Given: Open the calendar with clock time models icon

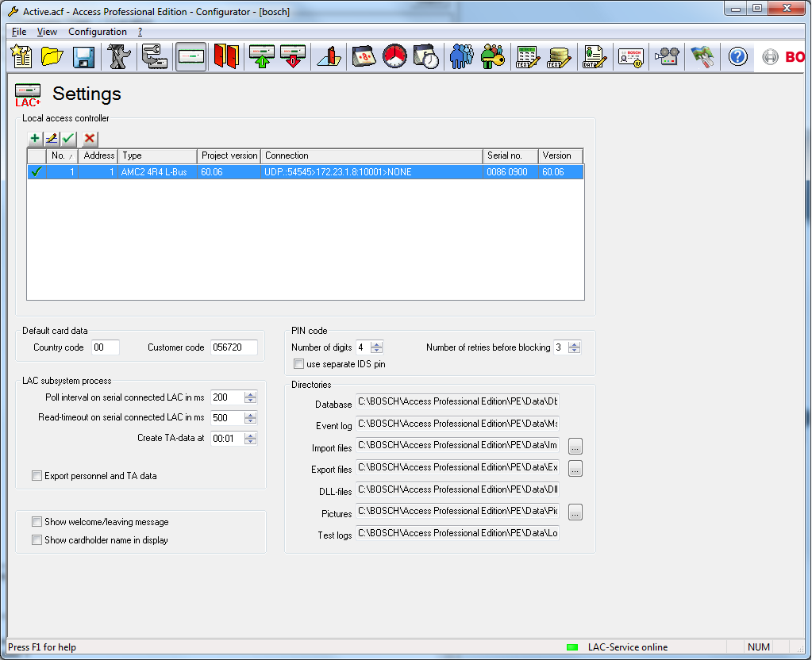Looking at the screenshot, I should coord(426,56).
